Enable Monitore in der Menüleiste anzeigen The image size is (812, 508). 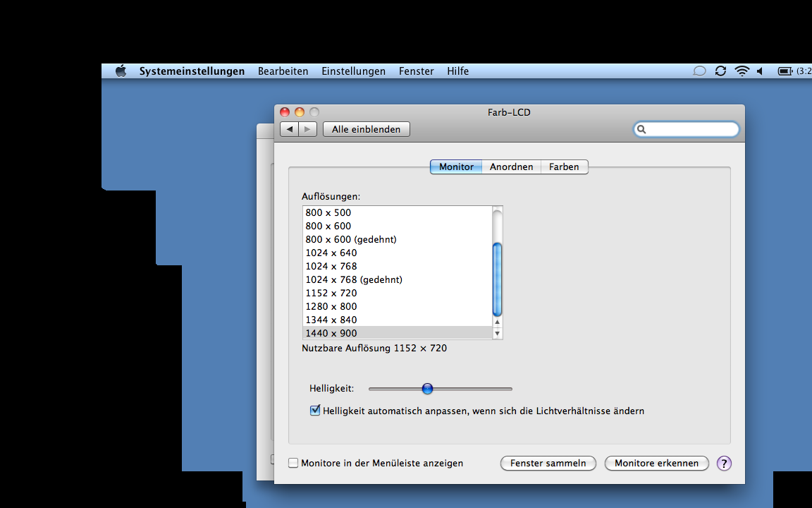click(293, 463)
